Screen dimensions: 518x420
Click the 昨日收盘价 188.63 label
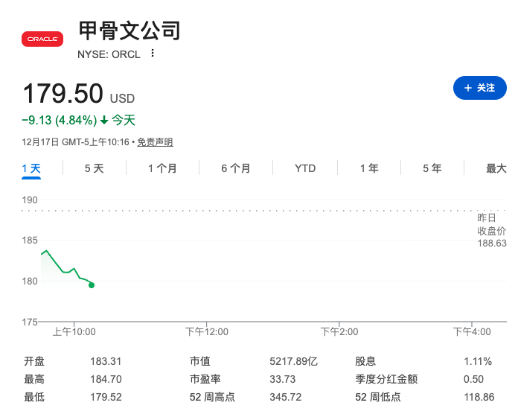pos(491,230)
